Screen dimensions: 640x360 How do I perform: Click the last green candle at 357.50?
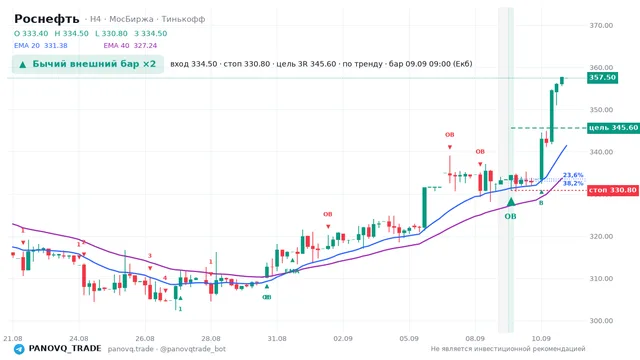pyautogui.click(x=562, y=81)
